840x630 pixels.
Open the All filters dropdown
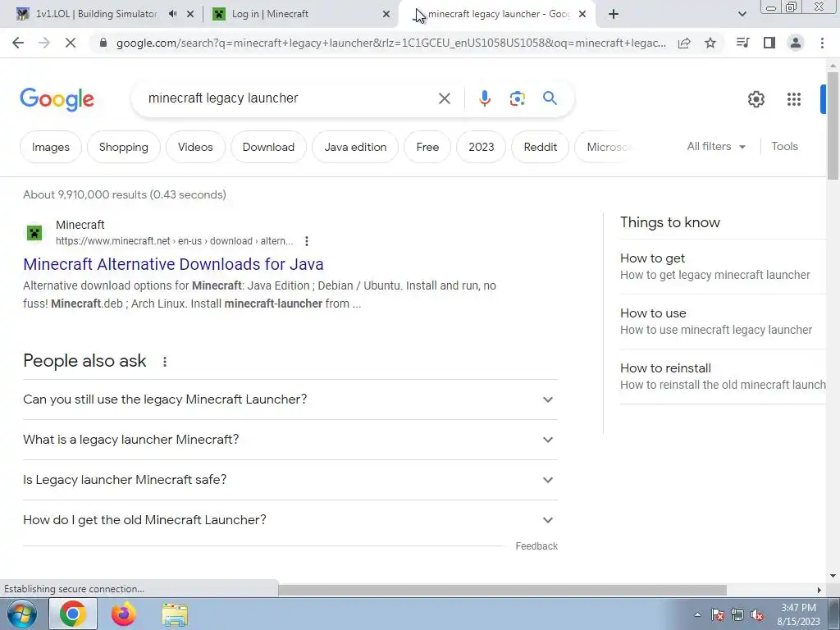[716, 146]
